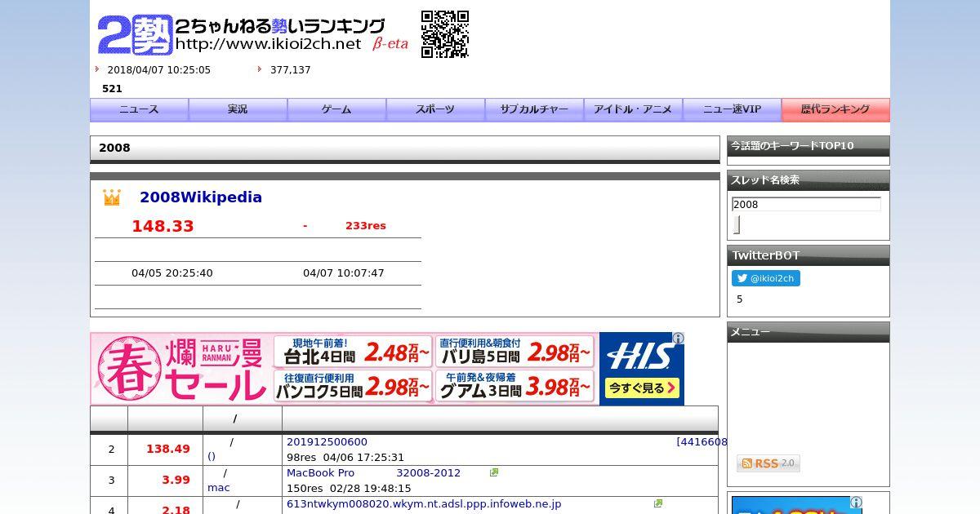Open the HIS 春爛漫セール banner ad

click(x=387, y=369)
